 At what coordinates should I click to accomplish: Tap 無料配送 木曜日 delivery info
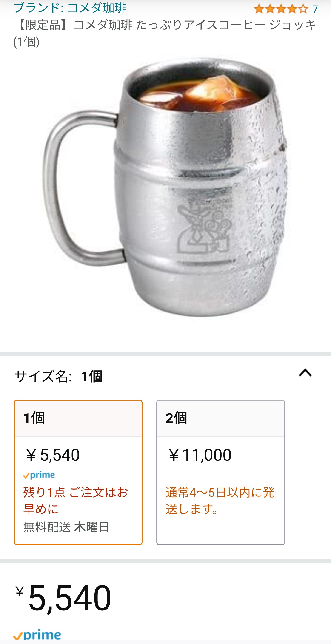66,527
